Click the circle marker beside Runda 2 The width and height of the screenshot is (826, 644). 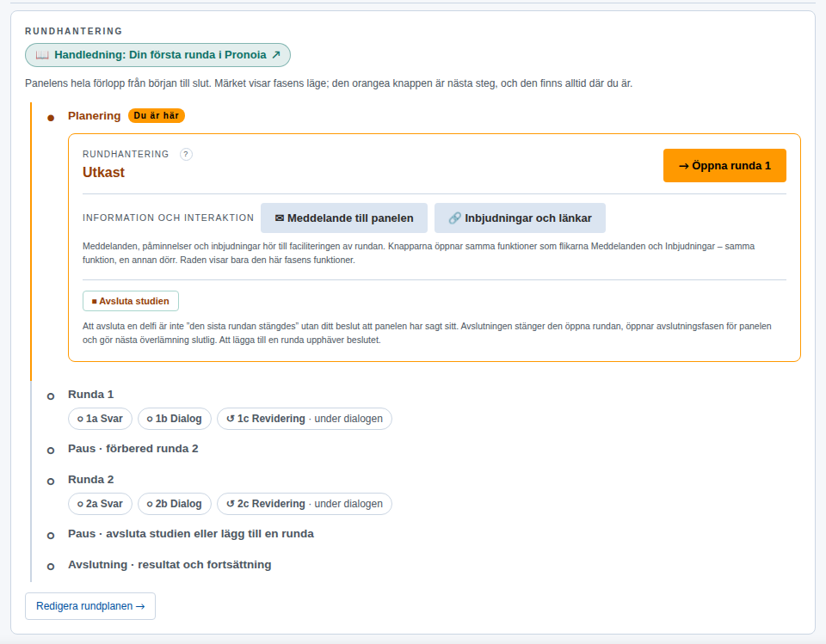51,481
